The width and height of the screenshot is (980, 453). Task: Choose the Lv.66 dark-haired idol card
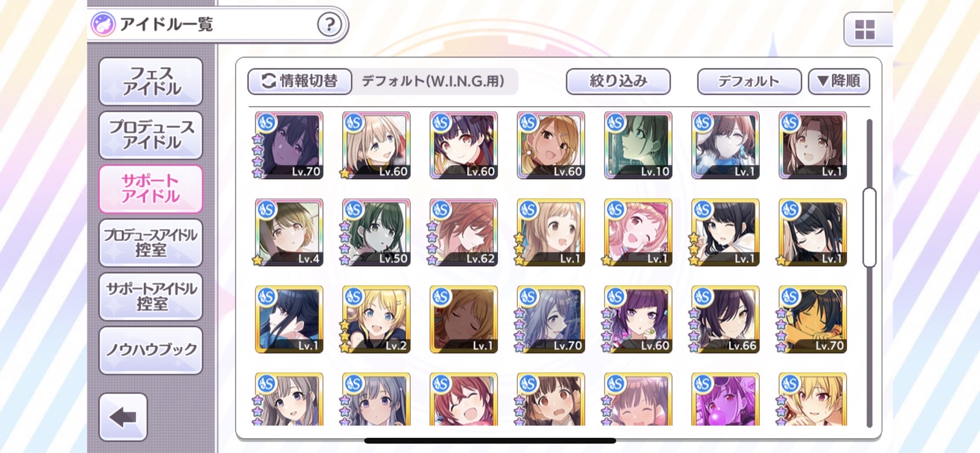(725, 319)
